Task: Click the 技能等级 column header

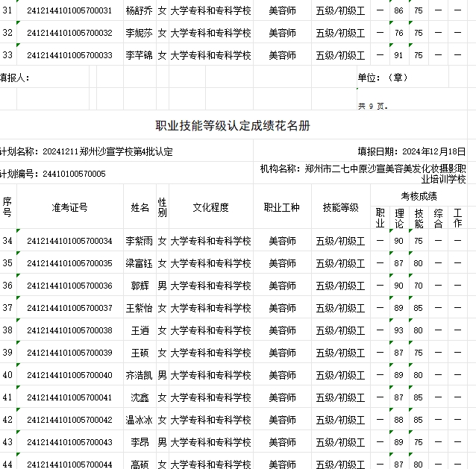Action: 340,207
